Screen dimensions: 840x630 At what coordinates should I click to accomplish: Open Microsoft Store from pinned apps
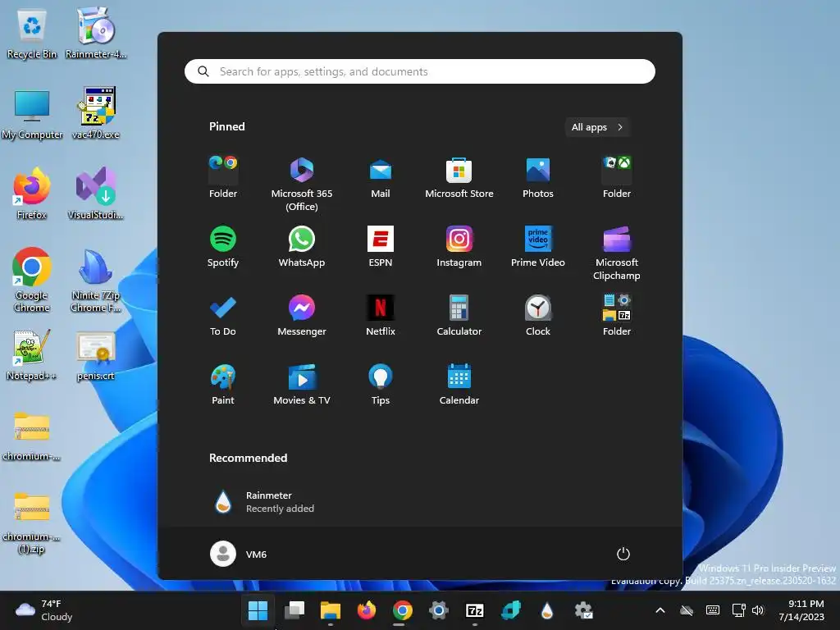tap(459, 177)
